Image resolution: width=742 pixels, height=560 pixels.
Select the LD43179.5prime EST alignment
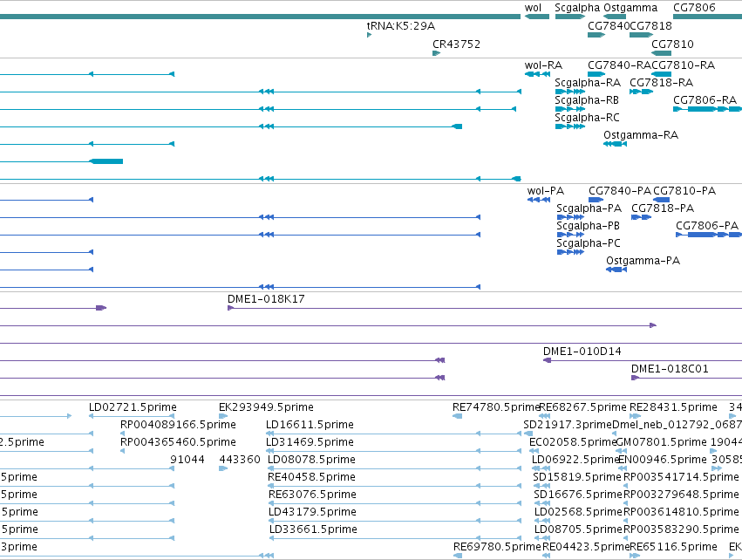[x=395, y=521]
